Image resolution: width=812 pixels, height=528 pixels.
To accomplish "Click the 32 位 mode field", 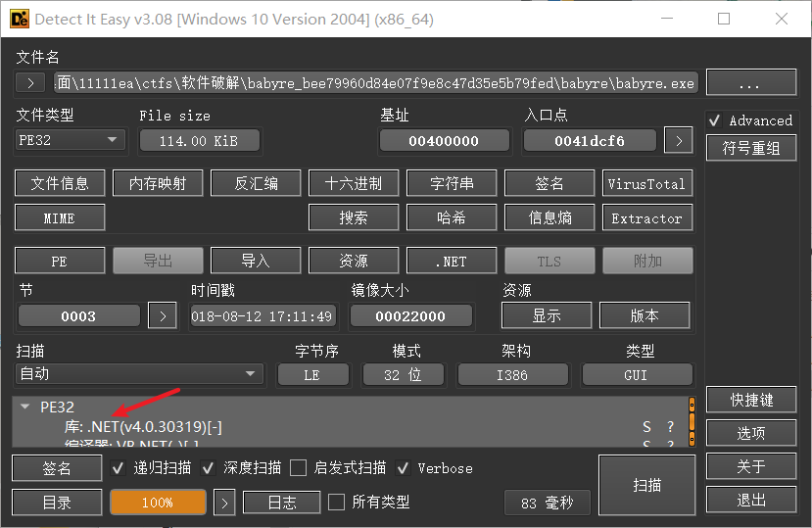I will pos(403,374).
